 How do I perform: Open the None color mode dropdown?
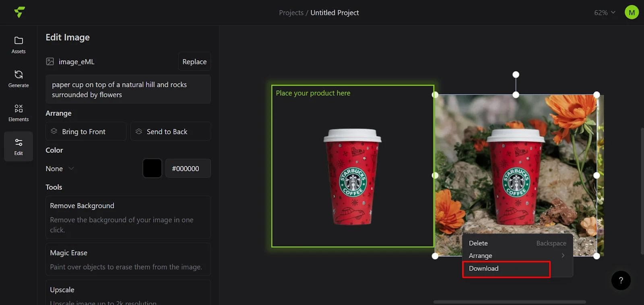point(60,169)
